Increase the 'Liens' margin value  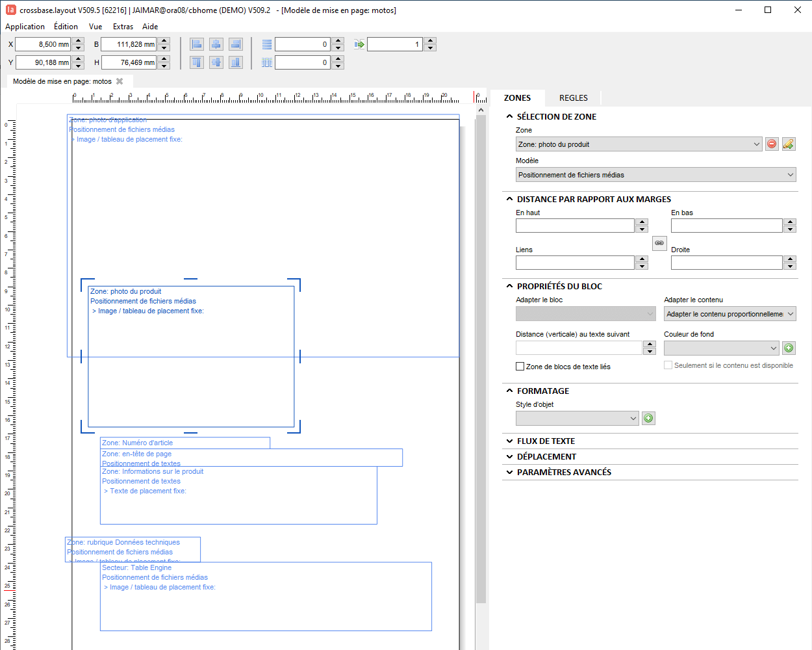pos(642,259)
